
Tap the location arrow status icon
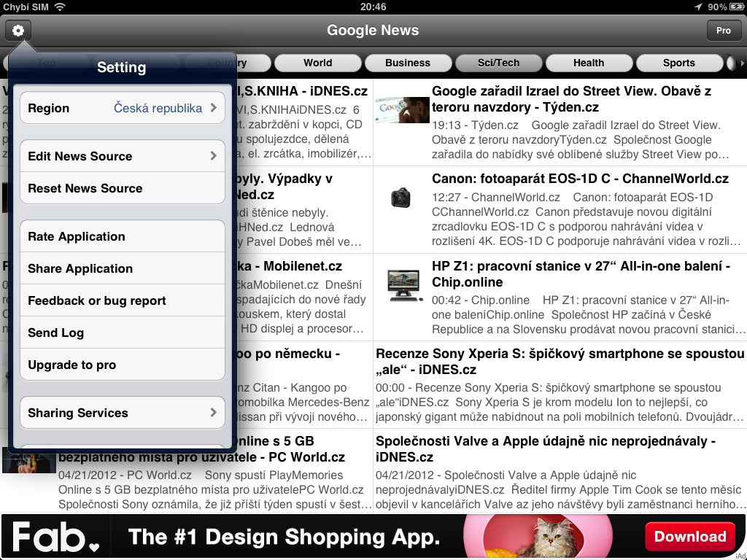[698, 7]
